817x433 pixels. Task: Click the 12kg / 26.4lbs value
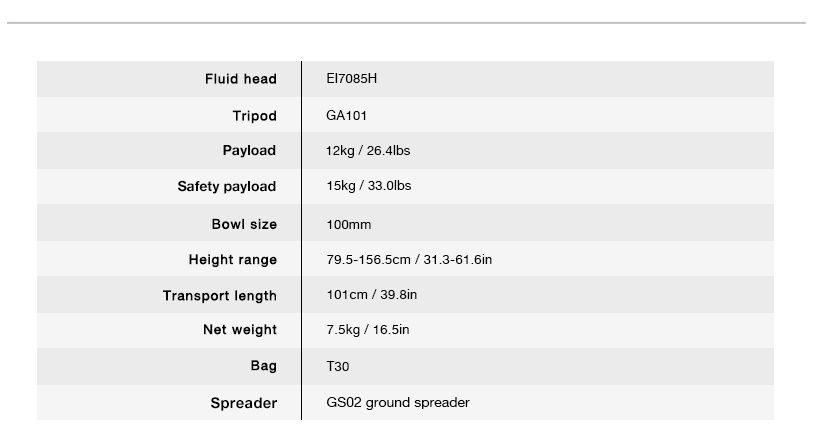[368, 151]
